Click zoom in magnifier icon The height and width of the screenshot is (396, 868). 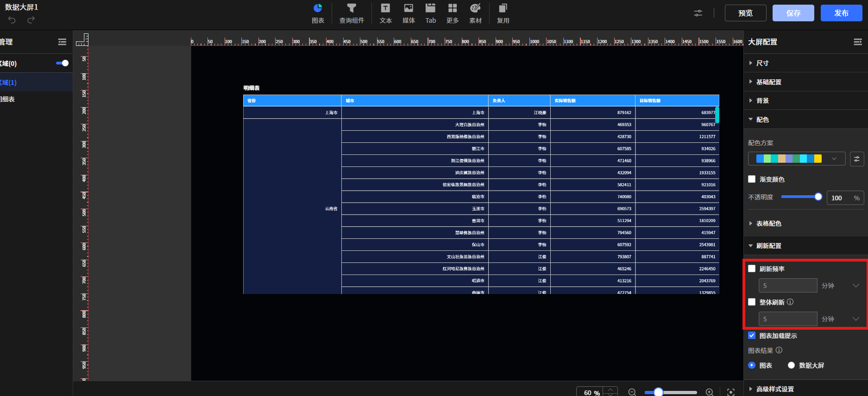pyautogui.click(x=709, y=392)
